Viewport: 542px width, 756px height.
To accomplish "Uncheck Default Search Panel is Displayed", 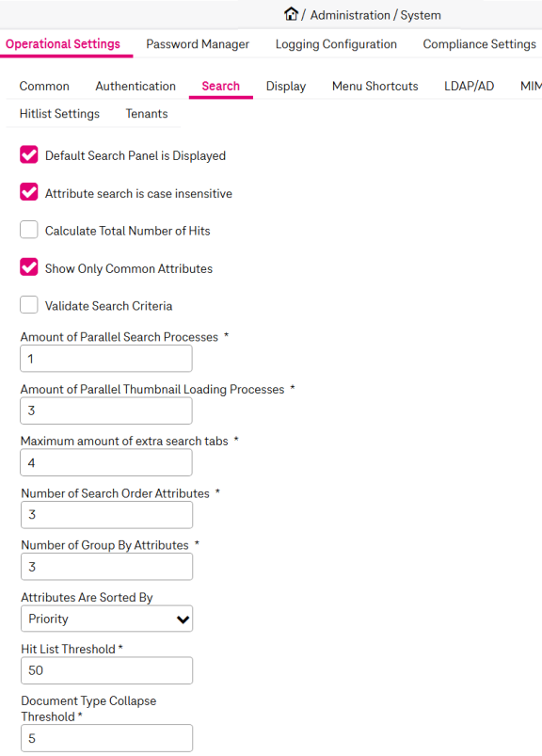I will click(x=29, y=155).
